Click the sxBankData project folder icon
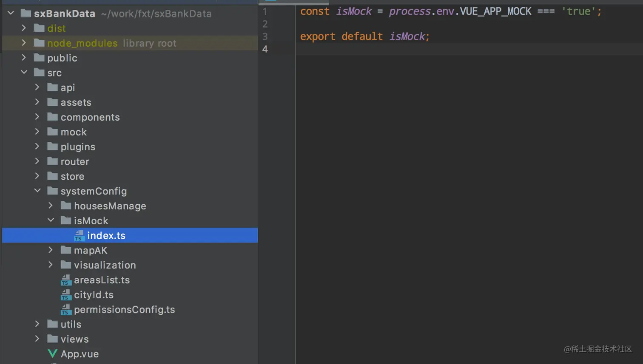The height and width of the screenshot is (364, 643). coord(26,13)
